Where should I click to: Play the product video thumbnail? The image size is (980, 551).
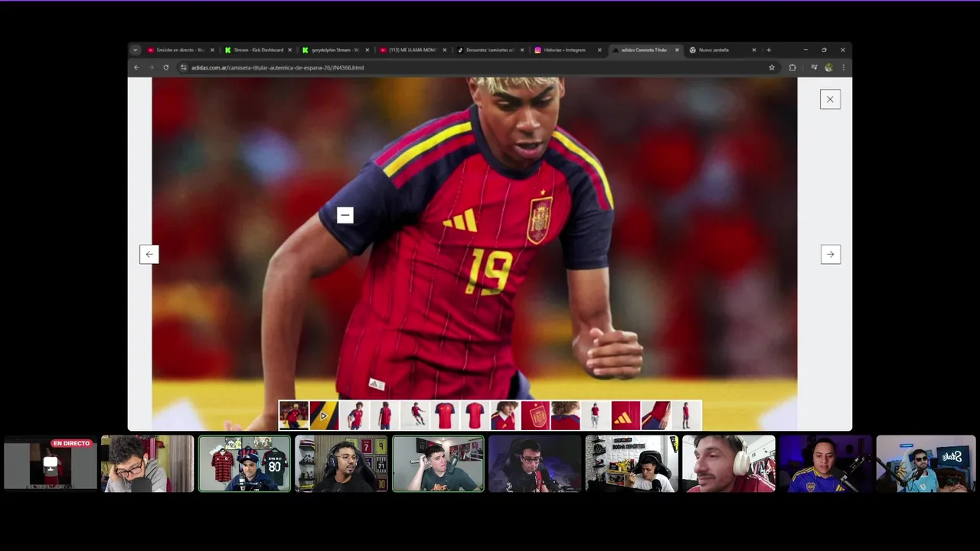(x=324, y=416)
